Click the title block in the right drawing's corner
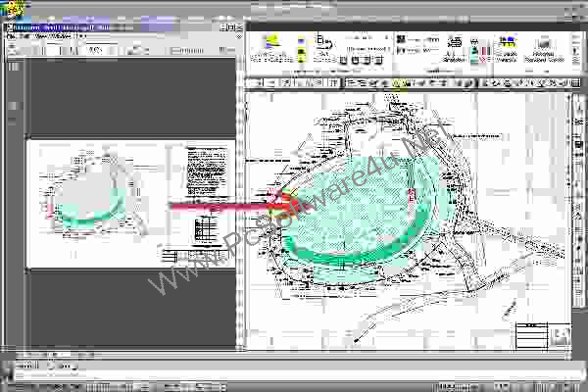The image size is (588, 392). pyautogui.click(x=543, y=335)
